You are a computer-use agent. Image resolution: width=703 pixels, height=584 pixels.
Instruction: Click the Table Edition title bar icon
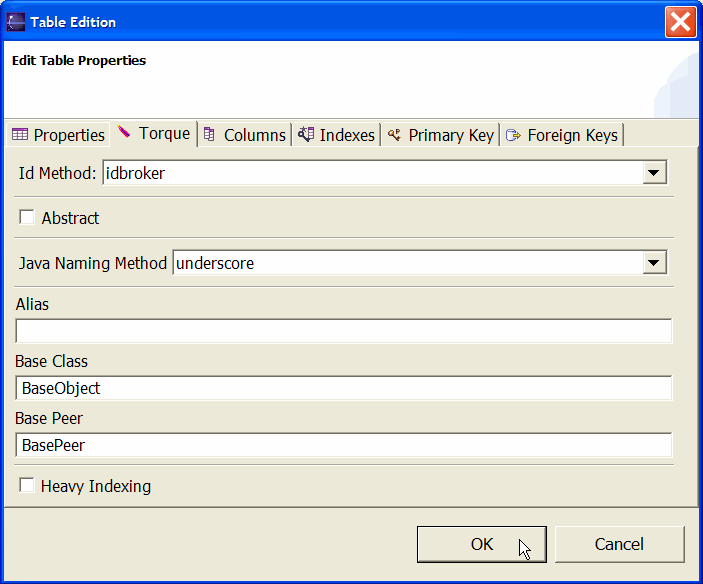click(x=16, y=22)
